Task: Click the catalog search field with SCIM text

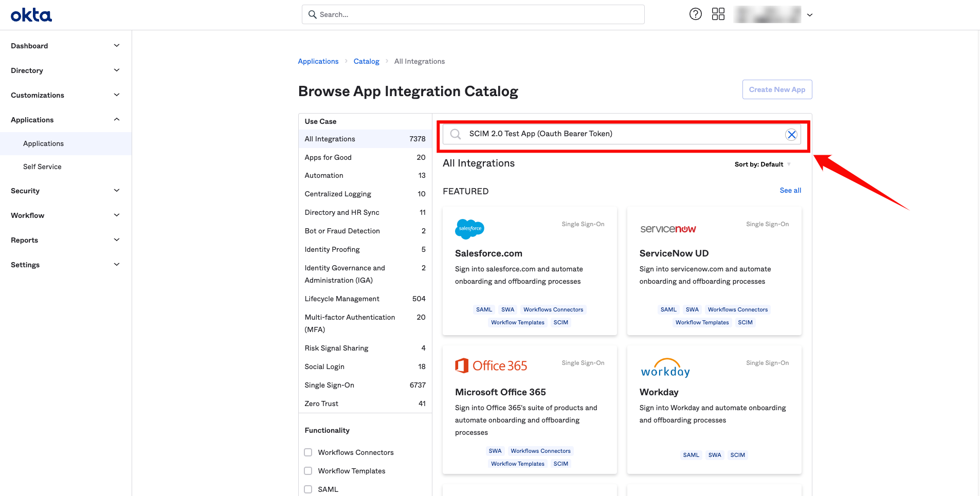Action: [x=622, y=134]
